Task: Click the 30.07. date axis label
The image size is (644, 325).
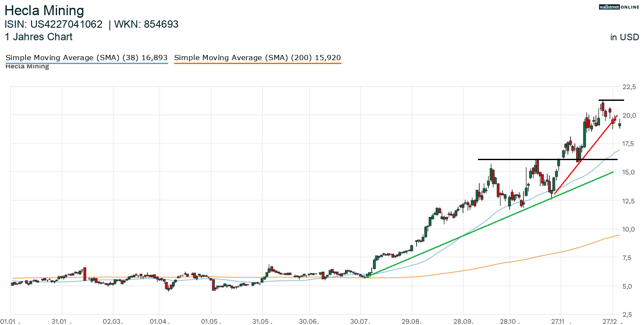Action: (360, 322)
